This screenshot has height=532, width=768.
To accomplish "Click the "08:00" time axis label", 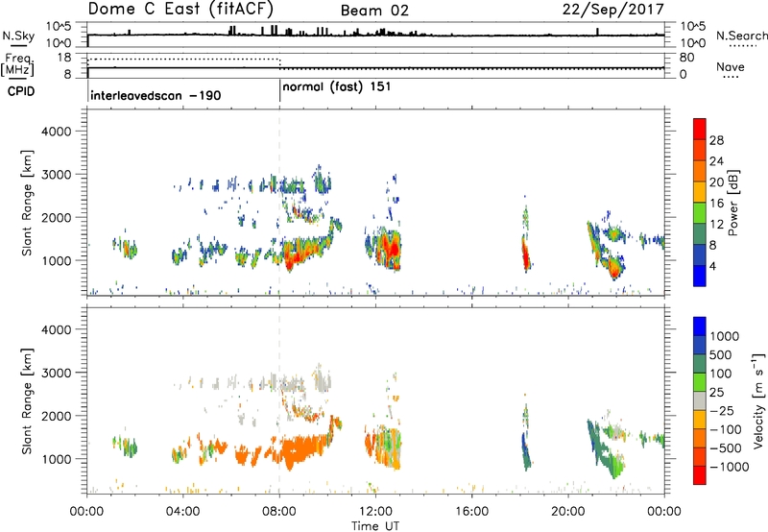I will pos(279,511).
